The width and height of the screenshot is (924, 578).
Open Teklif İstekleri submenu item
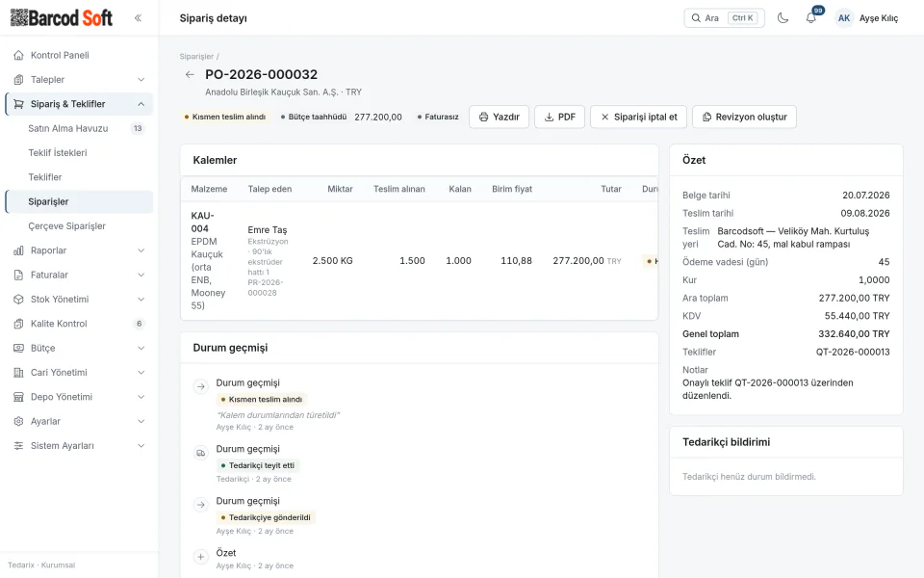[79, 153]
